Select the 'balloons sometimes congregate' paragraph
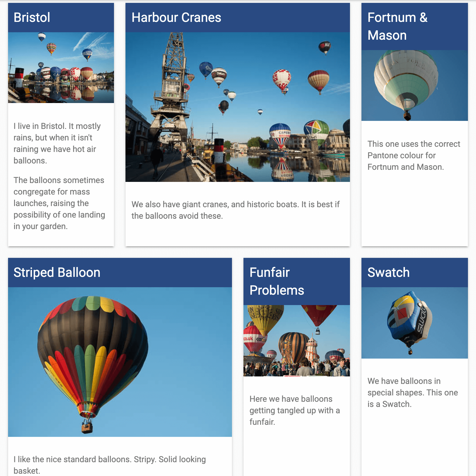 click(x=59, y=203)
